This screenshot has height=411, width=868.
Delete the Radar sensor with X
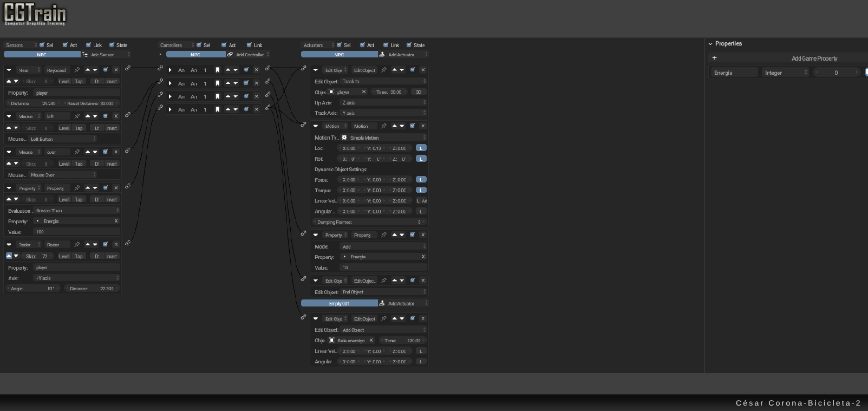click(116, 244)
